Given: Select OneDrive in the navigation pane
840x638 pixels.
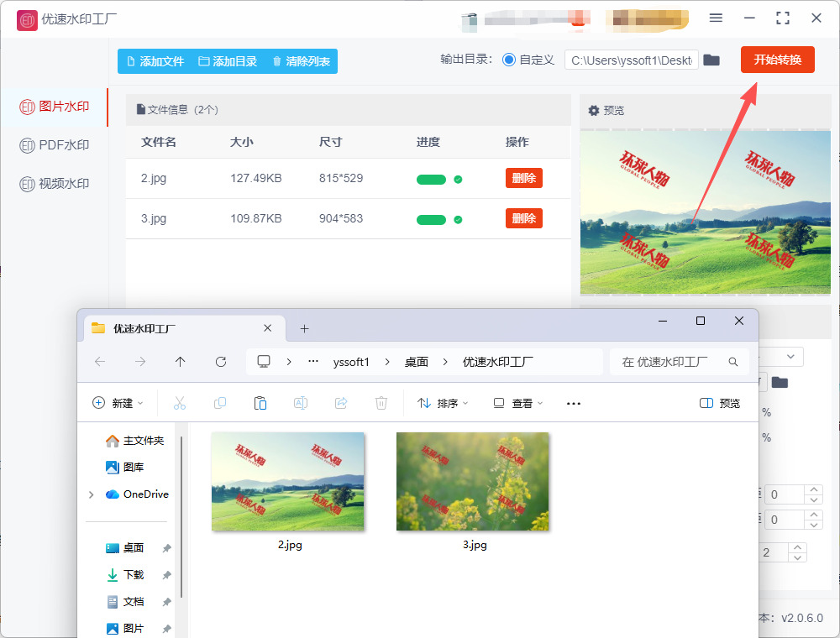Looking at the screenshot, I should click(137, 494).
